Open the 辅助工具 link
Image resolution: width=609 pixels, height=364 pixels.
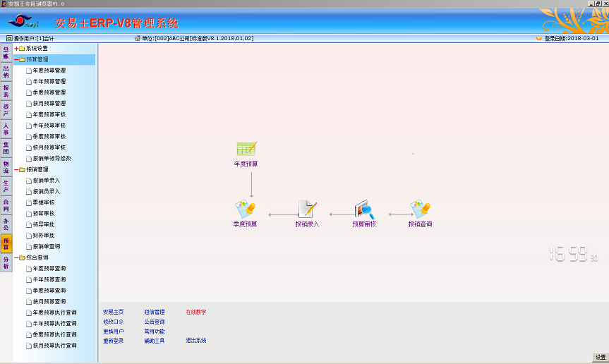point(155,341)
